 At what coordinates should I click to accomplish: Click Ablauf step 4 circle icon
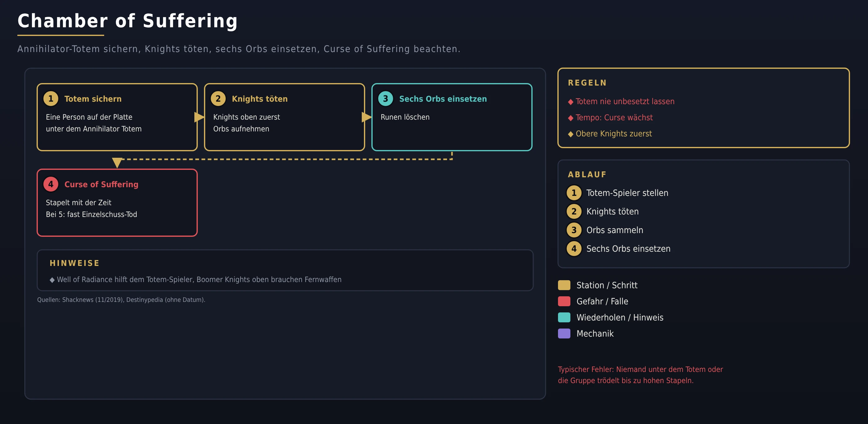[574, 249]
